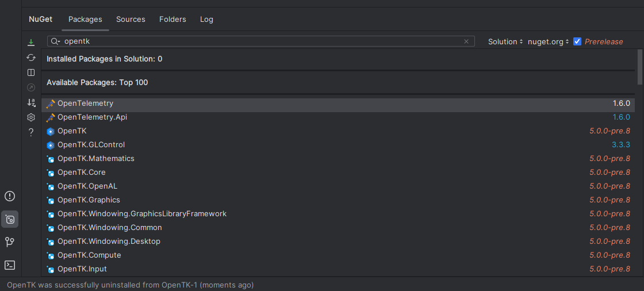This screenshot has width=644, height=291.
Task: Switch to the Folders tab
Action: coord(172,20)
